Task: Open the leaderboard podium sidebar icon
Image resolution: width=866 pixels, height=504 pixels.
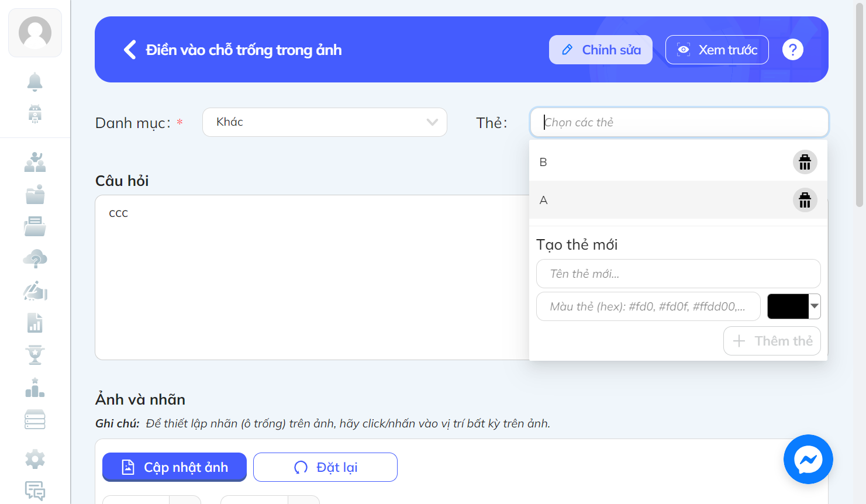Action: (x=35, y=388)
